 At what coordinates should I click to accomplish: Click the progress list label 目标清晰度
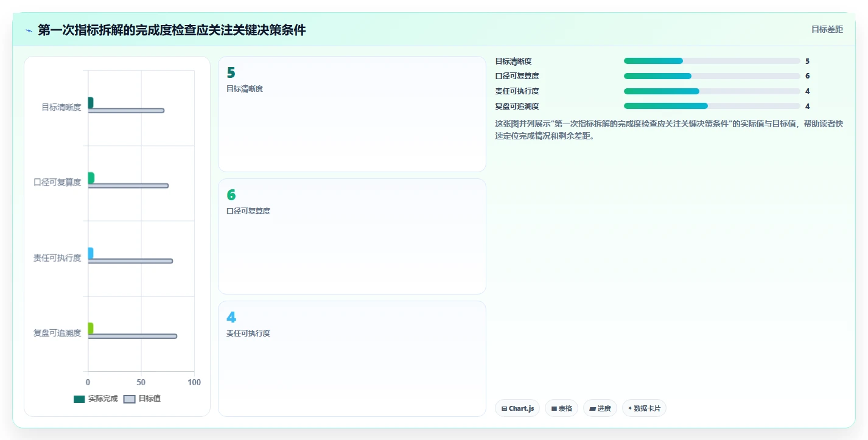click(x=514, y=61)
